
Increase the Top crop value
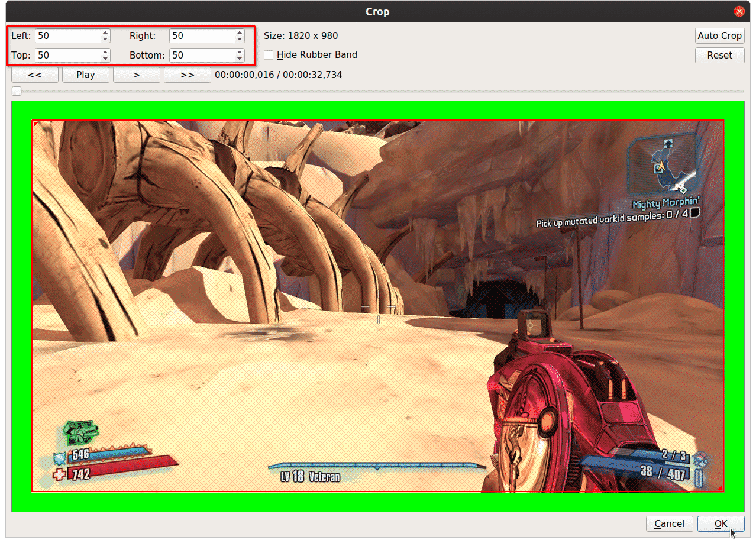[x=105, y=51]
